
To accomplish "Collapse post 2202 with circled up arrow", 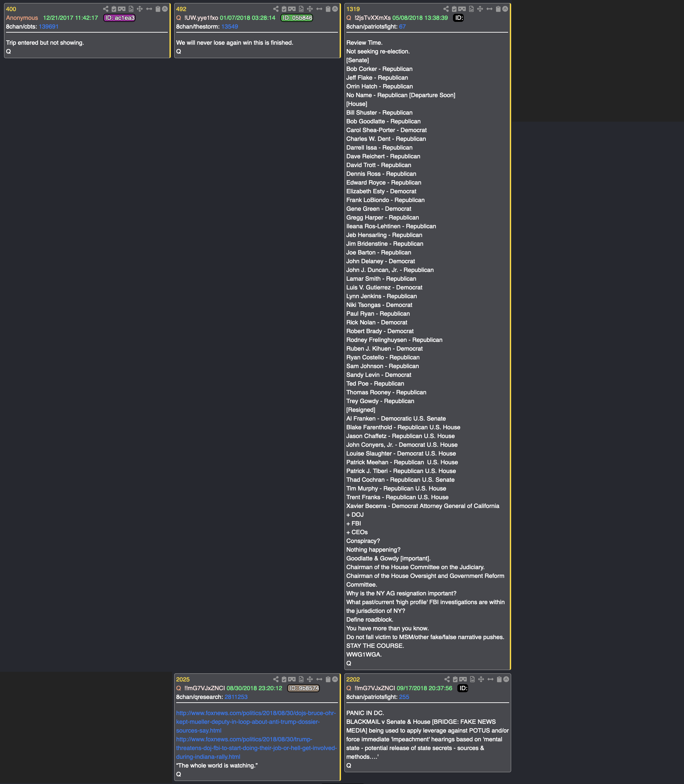I will [506, 679].
